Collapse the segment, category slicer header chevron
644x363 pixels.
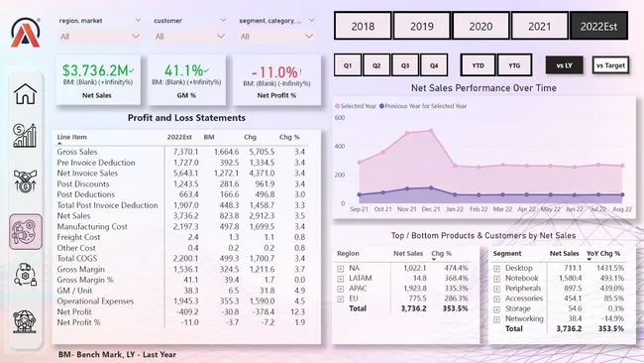[311, 20]
